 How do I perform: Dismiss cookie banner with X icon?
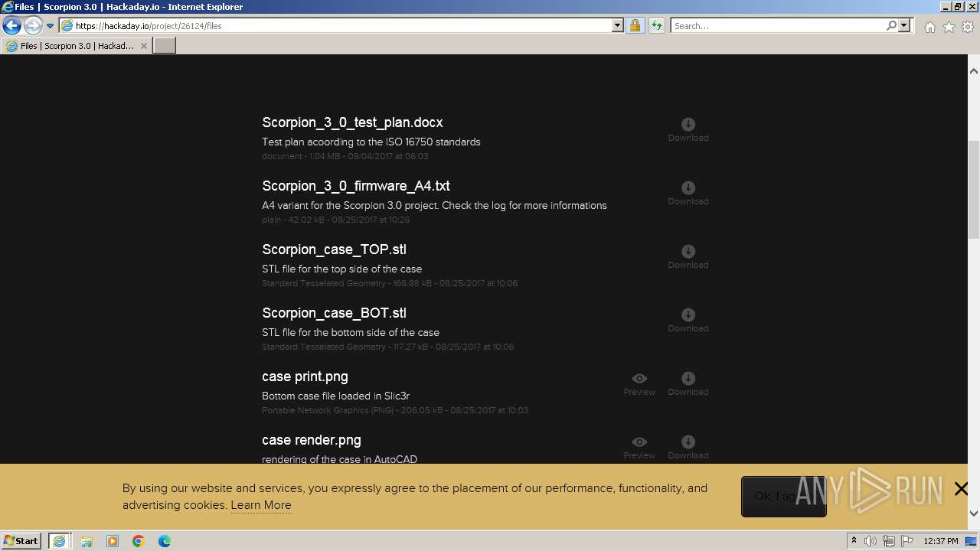point(961,488)
